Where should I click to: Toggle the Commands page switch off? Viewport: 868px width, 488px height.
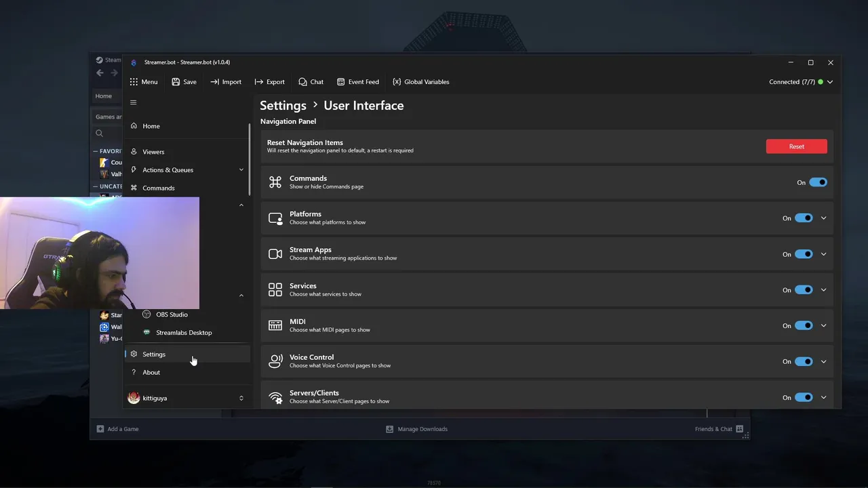tap(818, 182)
